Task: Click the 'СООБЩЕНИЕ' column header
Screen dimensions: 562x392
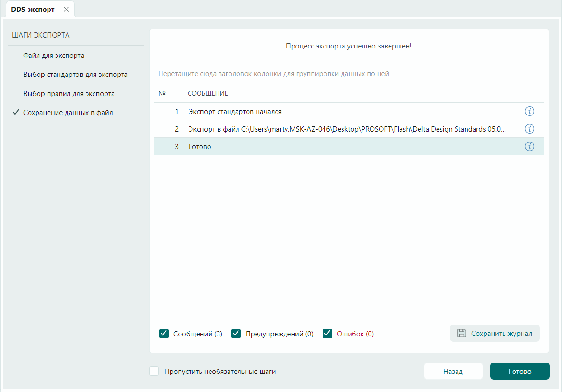Action: [x=208, y=93]
